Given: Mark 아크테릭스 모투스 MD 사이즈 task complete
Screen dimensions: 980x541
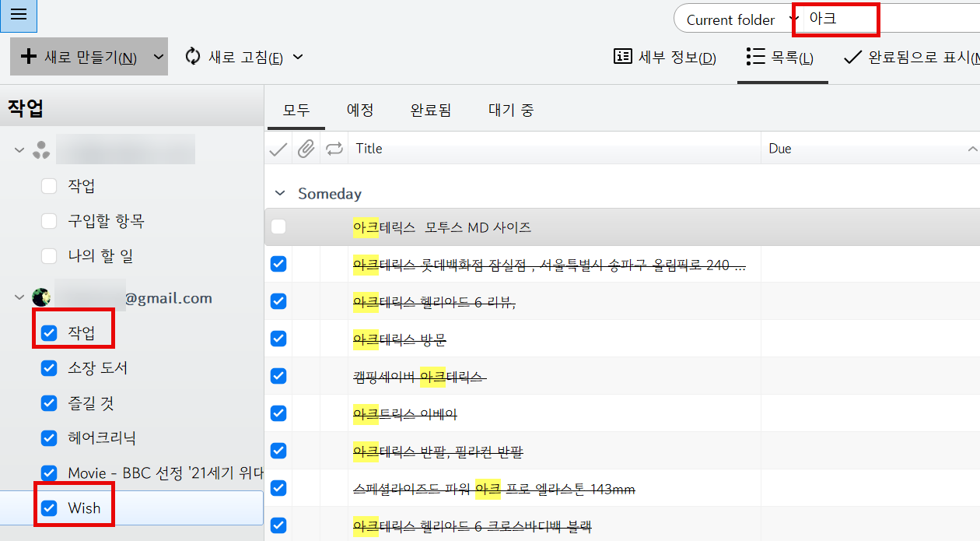Looking at the screenshot, I should [278, 227].
